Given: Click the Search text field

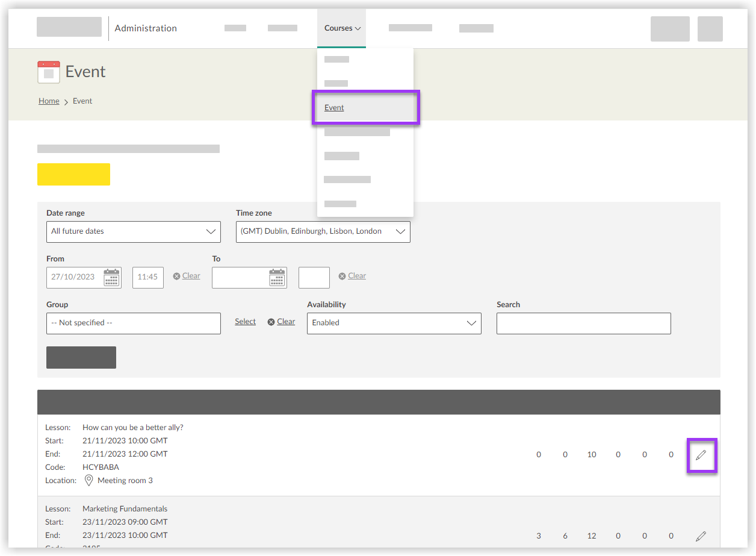Looking at the screenshot, I should coord(583,323).
